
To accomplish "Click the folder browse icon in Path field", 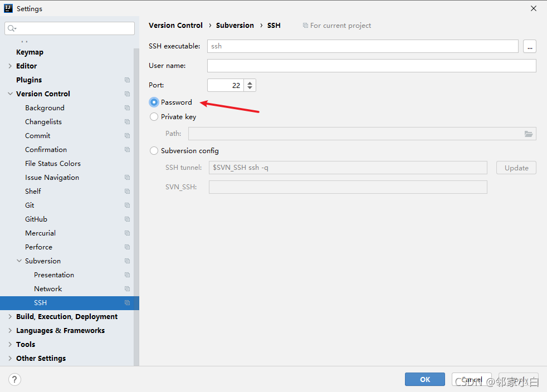I will pyautogui.click(x=529, y=134).
